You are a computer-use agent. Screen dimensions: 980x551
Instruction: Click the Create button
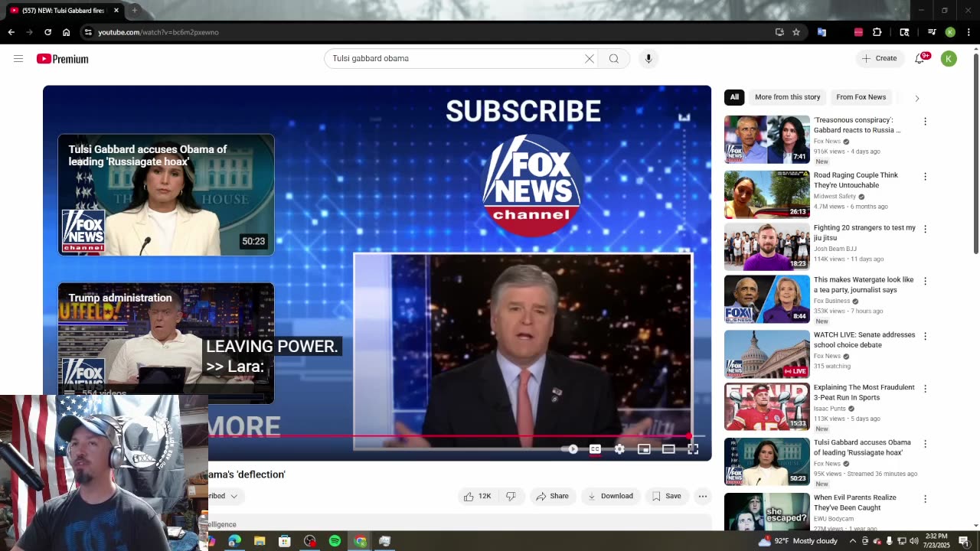coord(879,59)
